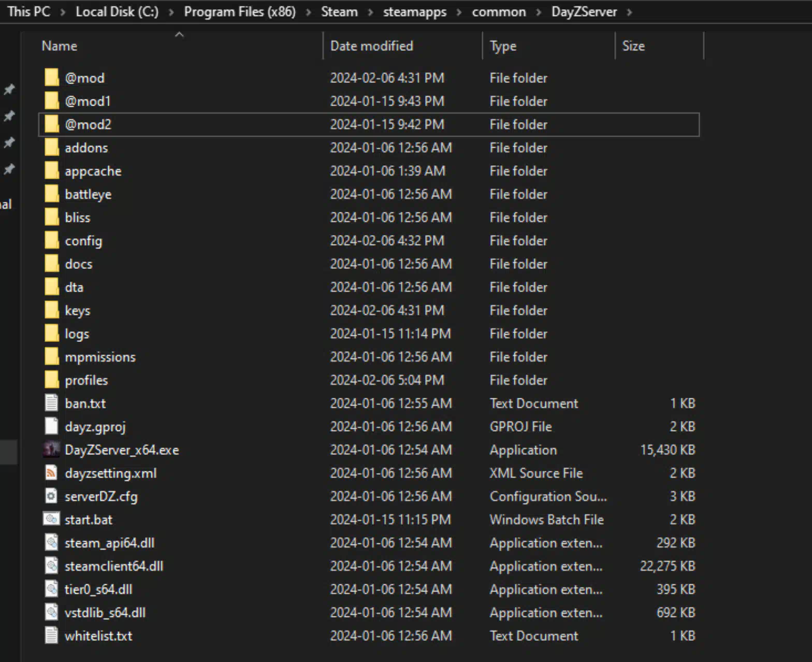This screenshot has width=812, height=662.
Task: Click the XML Source File type cell
Action: (536, 473)
